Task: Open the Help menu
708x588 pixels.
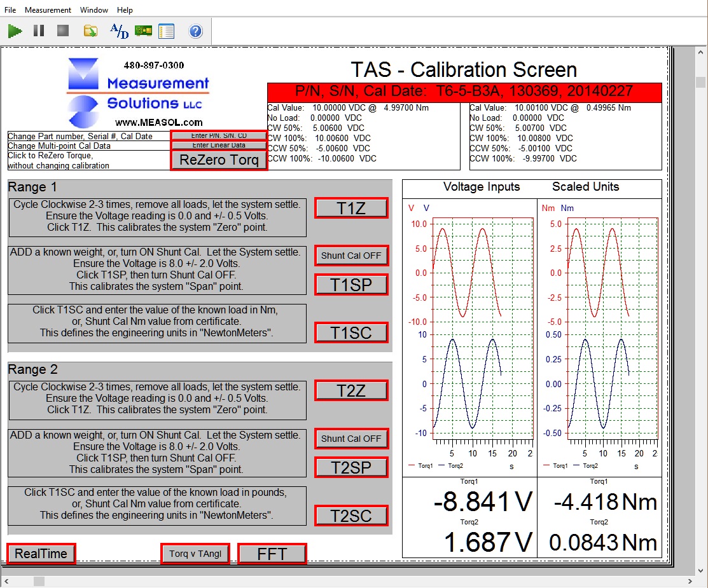Action: [125, 10]
